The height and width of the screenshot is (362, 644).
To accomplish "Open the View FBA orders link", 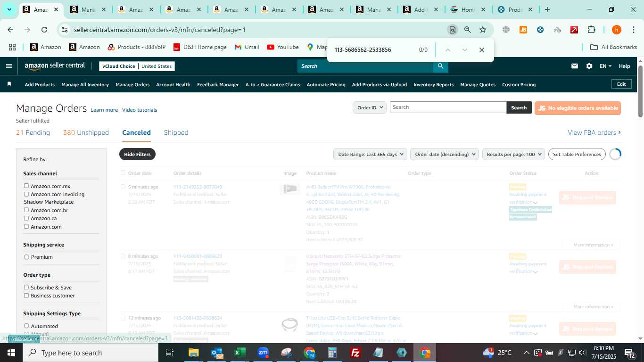I will point(594,132).
